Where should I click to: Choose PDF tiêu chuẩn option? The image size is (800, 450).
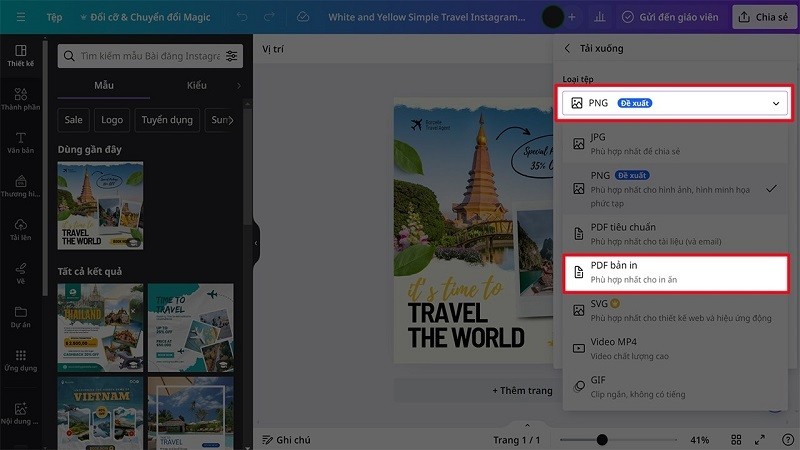tap(674, 234)
